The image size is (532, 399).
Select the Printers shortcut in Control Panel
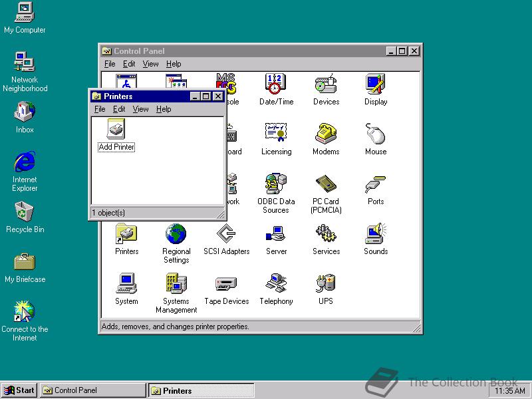(126, 239)
